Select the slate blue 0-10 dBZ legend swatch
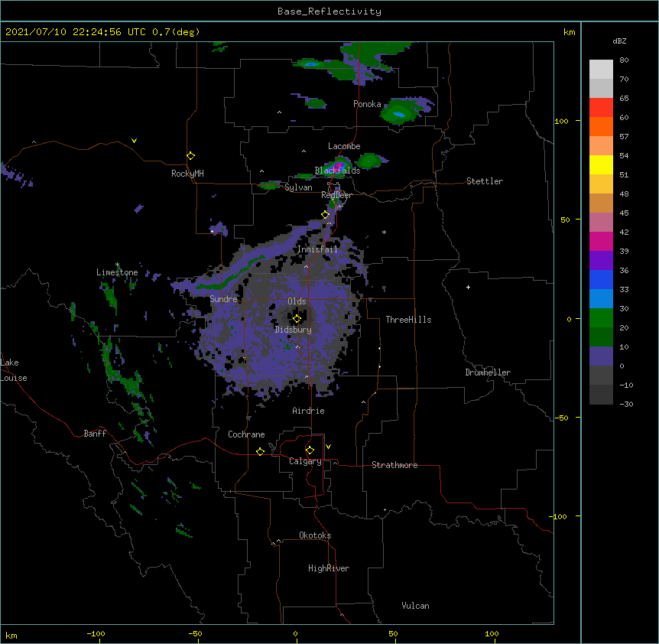The height and width of the screenshot is (644, 659). click(x=601, y=356)
